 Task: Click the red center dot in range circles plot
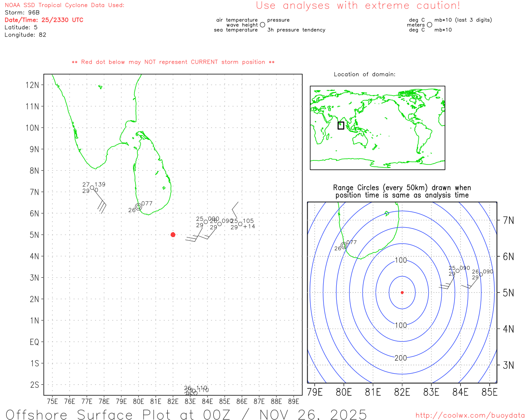[402, 292]
